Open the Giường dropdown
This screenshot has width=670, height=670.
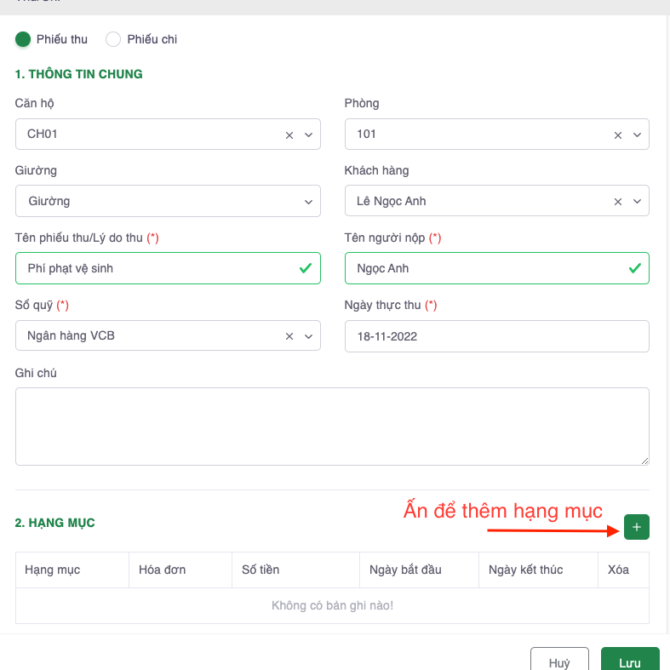point(167,201)
